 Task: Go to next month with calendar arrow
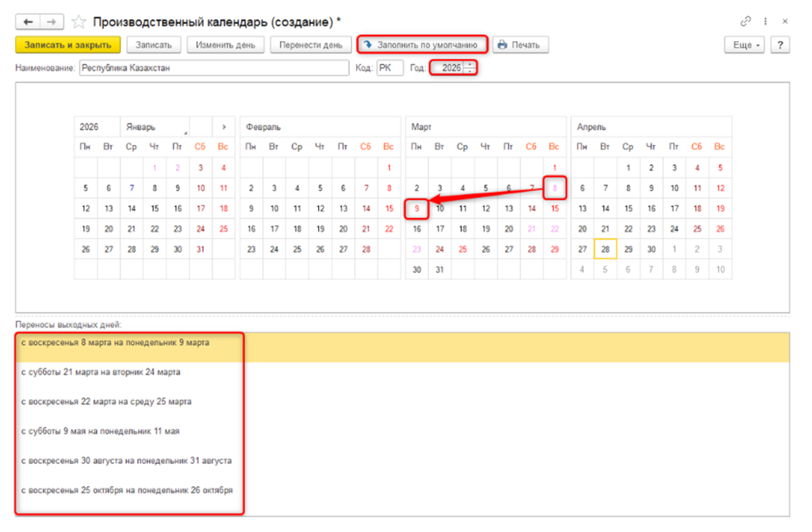pos(224,127)
